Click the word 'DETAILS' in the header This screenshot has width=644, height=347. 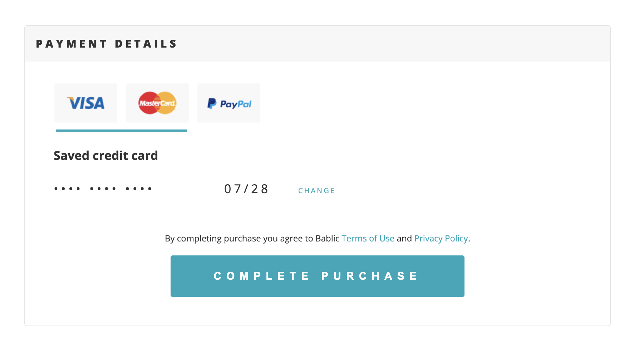point(146,44)
